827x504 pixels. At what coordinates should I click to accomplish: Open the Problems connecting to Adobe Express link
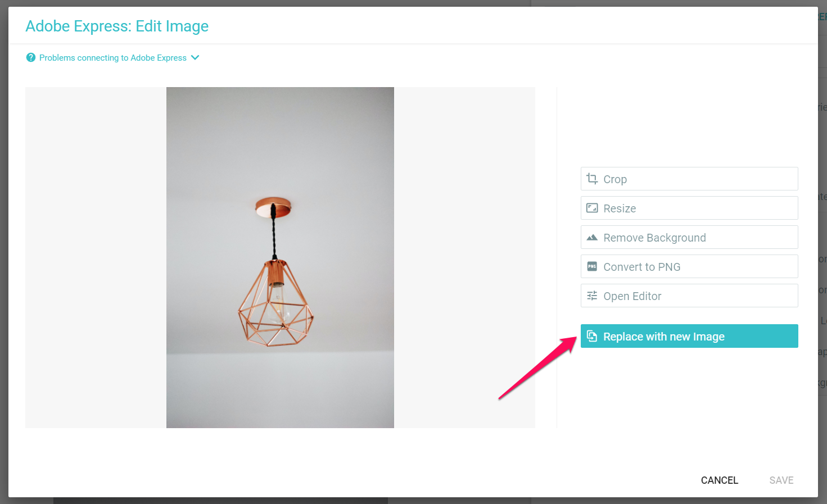(x=112, y=58)
